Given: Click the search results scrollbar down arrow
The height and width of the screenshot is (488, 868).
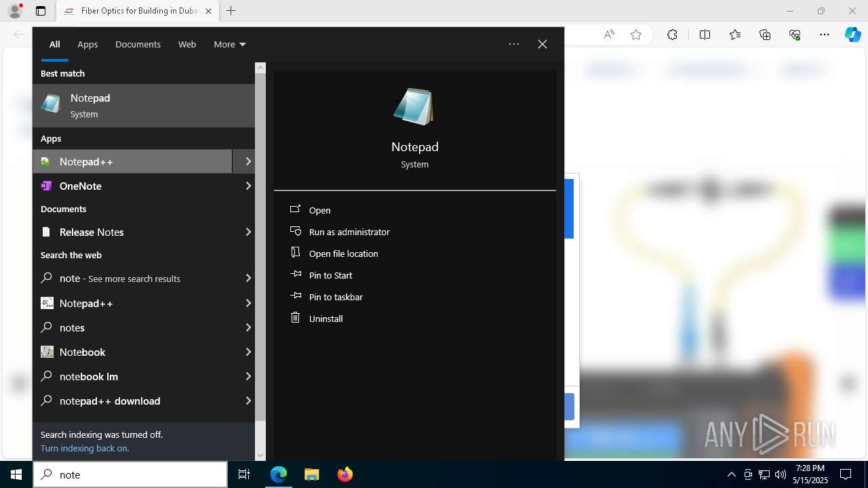Looking at the screenshot, I should click(x=260, y=455).
